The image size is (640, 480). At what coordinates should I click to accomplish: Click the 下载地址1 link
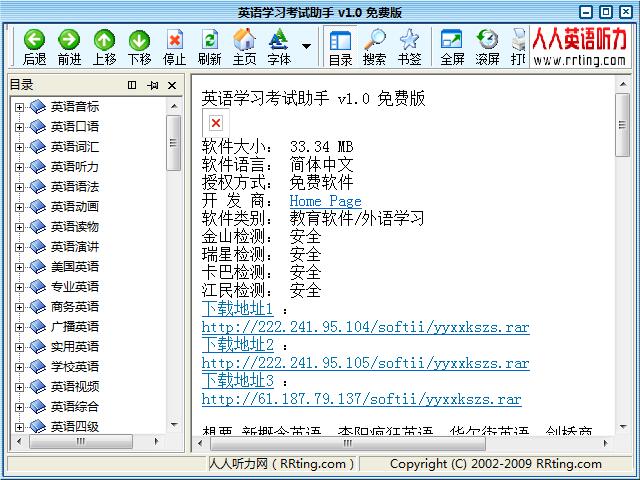[237, 309]
